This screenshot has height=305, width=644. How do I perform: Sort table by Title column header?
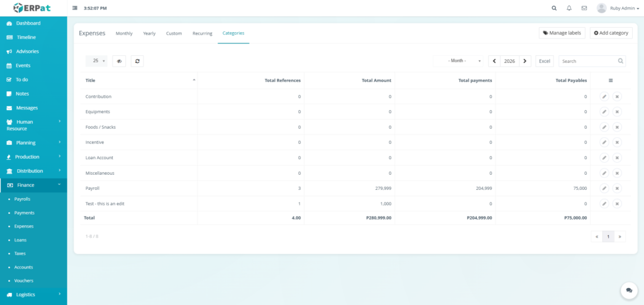click(x=141, y=80)
